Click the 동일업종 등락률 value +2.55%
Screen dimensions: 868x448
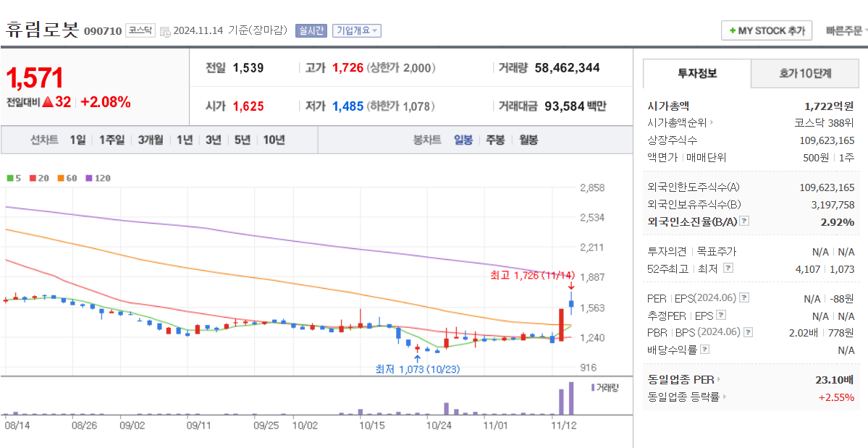(x=836, y=397)
